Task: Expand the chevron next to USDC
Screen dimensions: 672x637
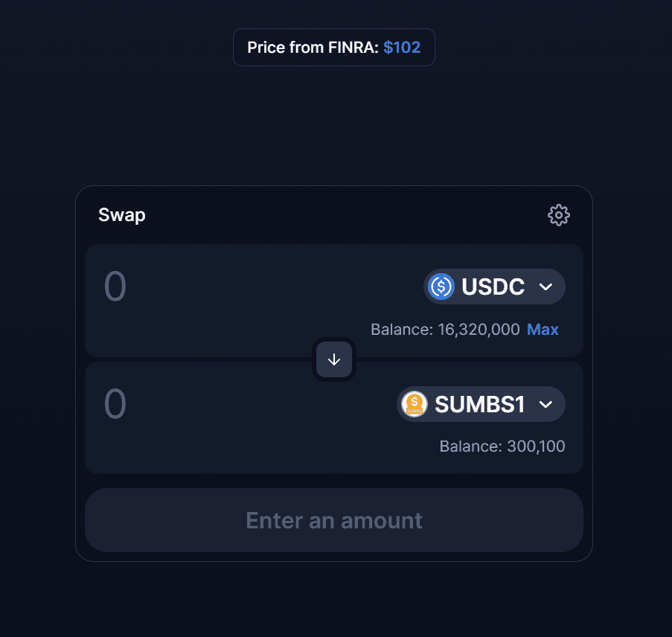Action: [546, 287]
